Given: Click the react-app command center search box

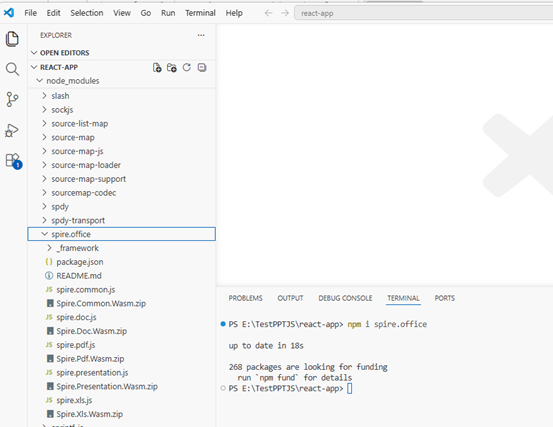Looking at the screenshot, I should 423,13.
